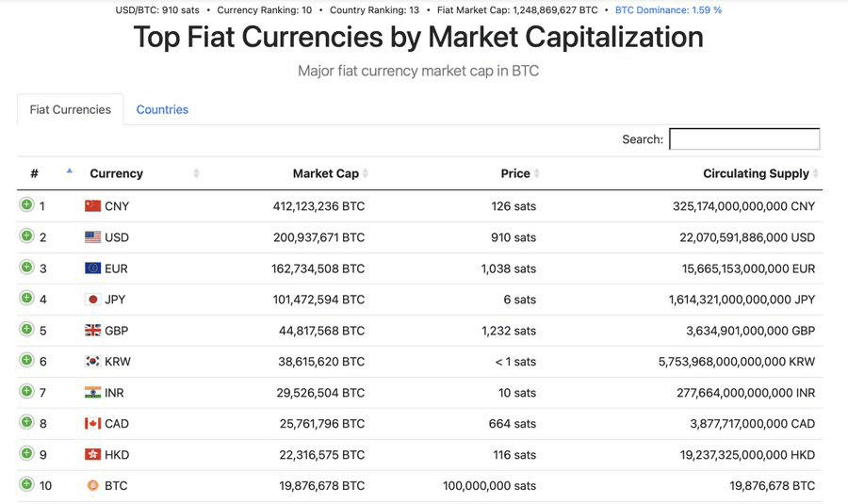Sort table by Currency column
Image resolution: width=848 pixels, height=504 pixels.
117,173
